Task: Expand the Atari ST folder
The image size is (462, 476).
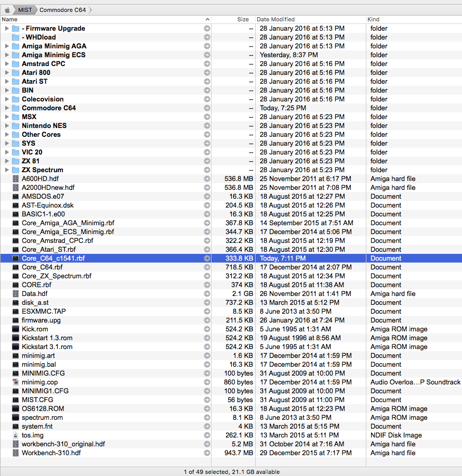Action: 7,81
